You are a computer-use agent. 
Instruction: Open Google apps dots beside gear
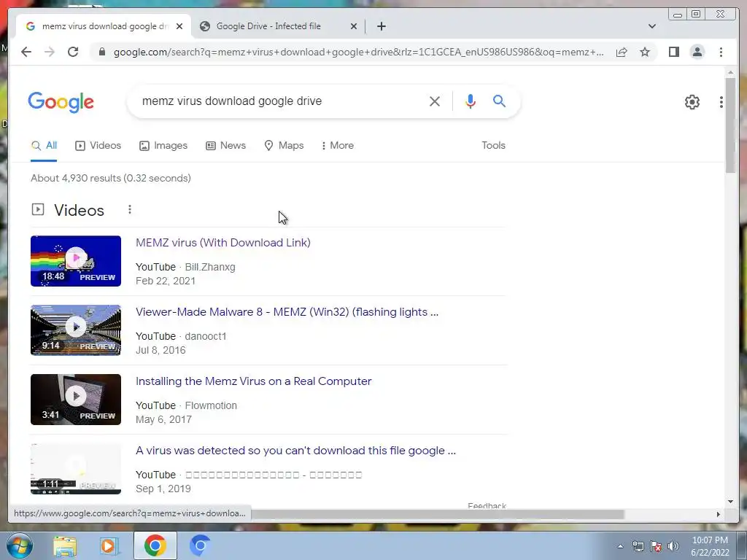721,102
